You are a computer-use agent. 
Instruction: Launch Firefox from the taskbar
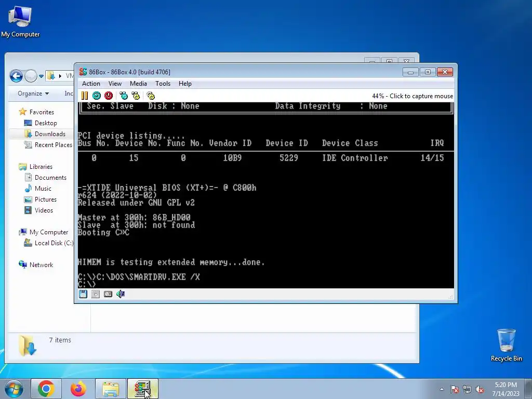tap(78, 389)
